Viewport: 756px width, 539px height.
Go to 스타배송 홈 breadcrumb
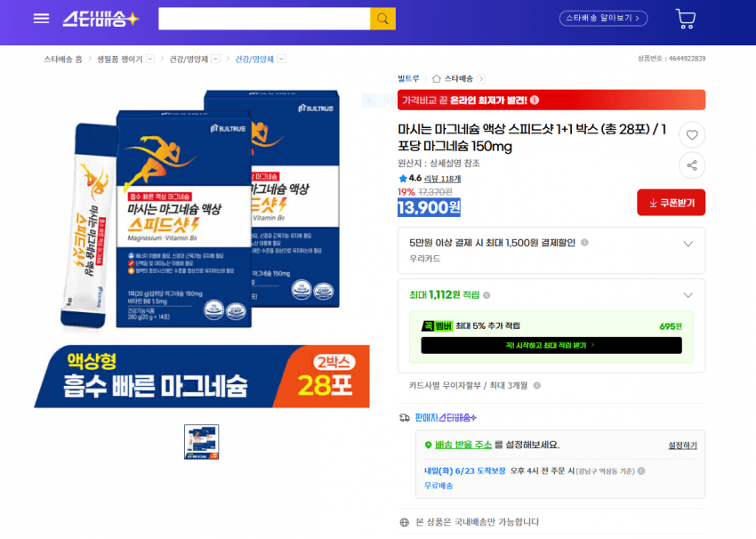(x=63, y=59)
